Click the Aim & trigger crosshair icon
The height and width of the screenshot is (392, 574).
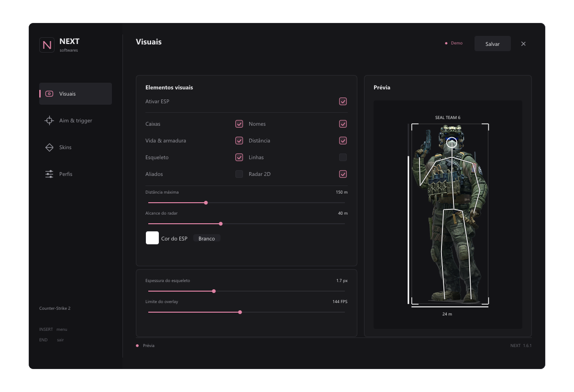coord(49,120)
